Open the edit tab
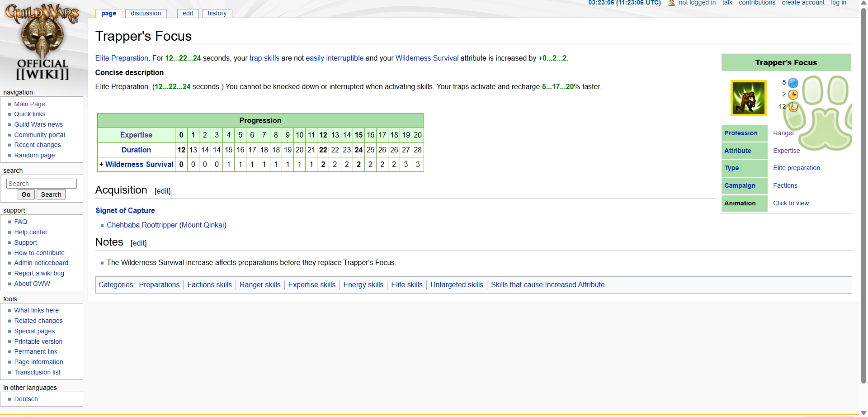The height and width of the screenshot is (417, 868). click(x=188, y=13)
